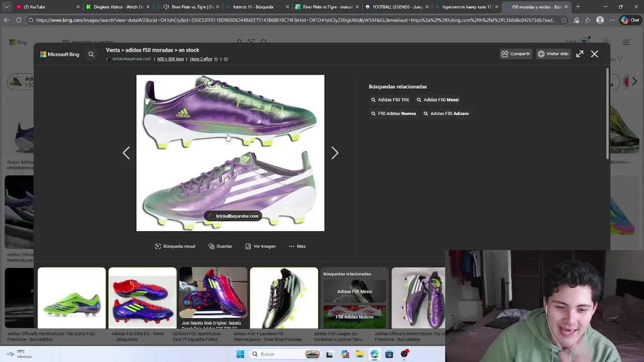644x362 pixels.
Task: Open the Copilot app on the taskbar
Action: (x=345, y=354)
